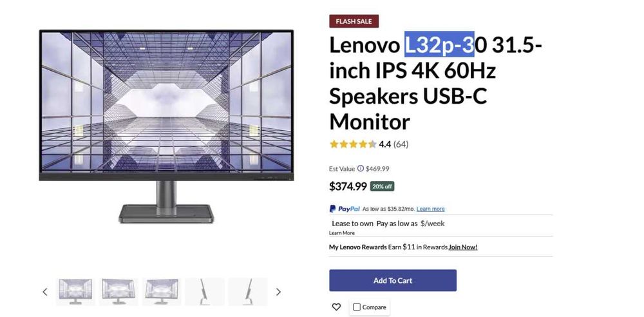Click the star rating icons
The width and height of the screenshot is (644, 317).
[x=353, y=144]
